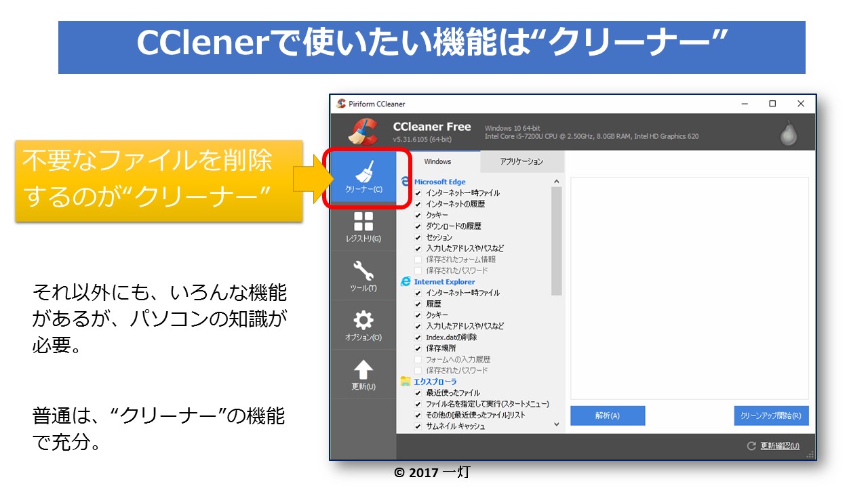Select the エクスプローラ section heading
This screenshot has width=868, height=488.
point(435,382)
